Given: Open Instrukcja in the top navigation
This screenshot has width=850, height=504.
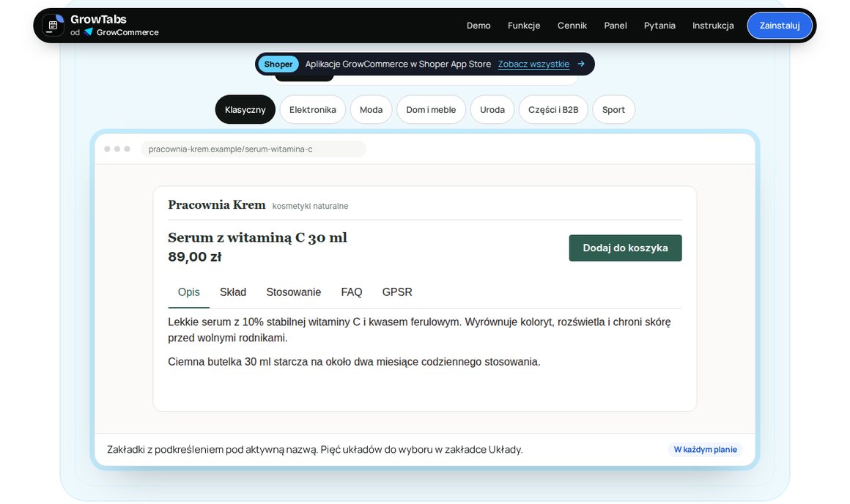Looking at the screenshot, I should tap(713, 26).
